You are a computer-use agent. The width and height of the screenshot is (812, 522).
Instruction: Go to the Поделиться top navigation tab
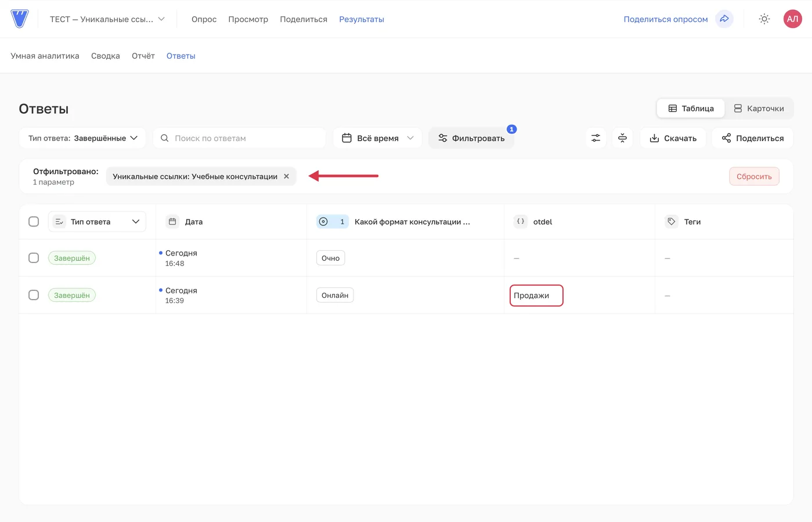pyautogui.click(x=304, y=19)
